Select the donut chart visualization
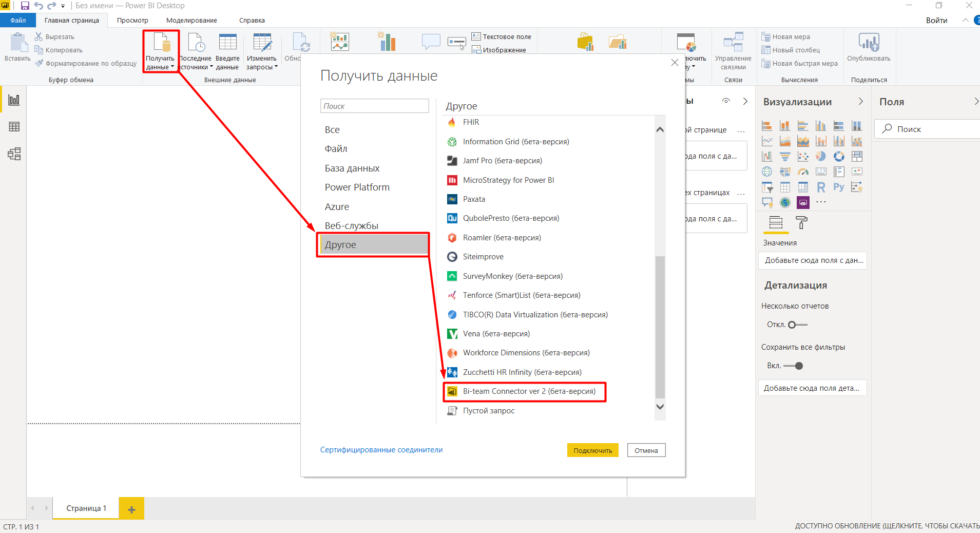The image size is (980, 533). point(839,157)
